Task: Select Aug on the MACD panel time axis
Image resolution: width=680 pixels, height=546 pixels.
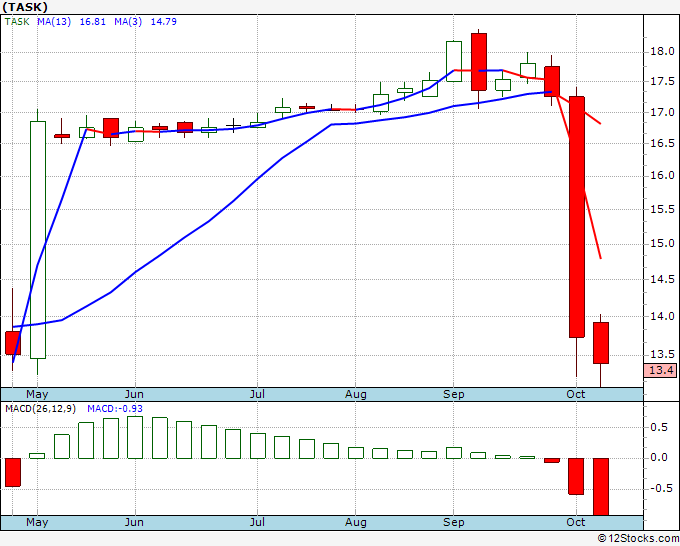Action: [x=356, y=522]
